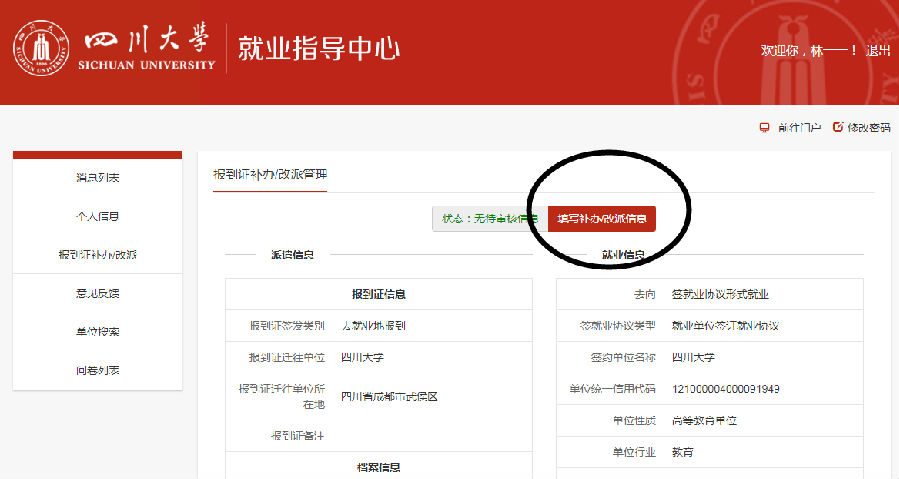Viewport: 899px width, 479px height.
Task: Click the 报到证信息 table header
Action: coord(378,294)
